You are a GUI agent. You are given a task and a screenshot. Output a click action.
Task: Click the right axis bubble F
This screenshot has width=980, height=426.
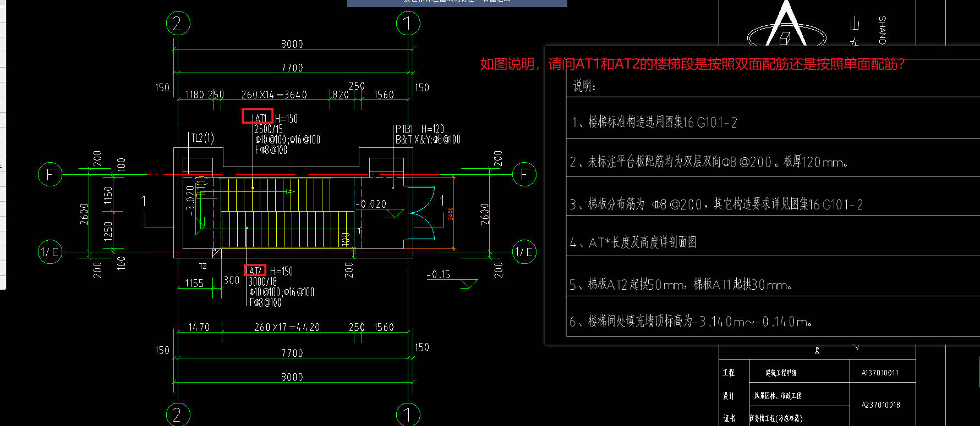click(x=524, y=175)
